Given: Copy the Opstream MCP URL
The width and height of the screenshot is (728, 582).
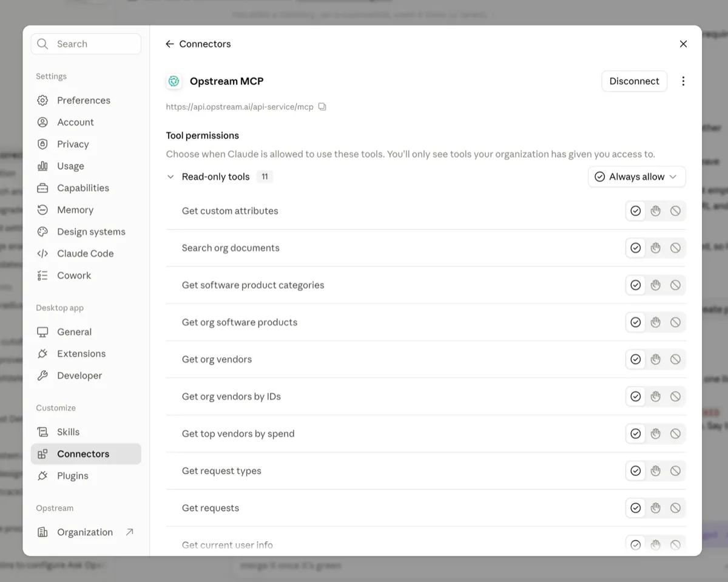Looking at the screenshot, I should point(322,107).
